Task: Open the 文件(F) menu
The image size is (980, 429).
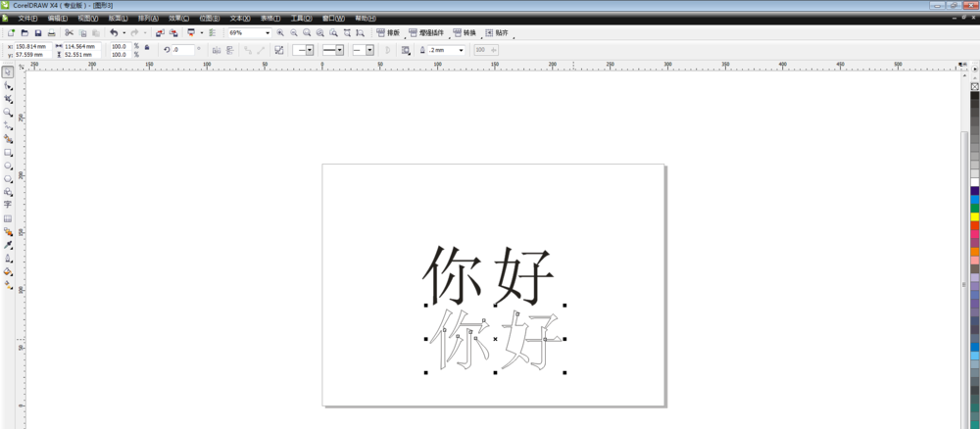Action: point(28,19)
